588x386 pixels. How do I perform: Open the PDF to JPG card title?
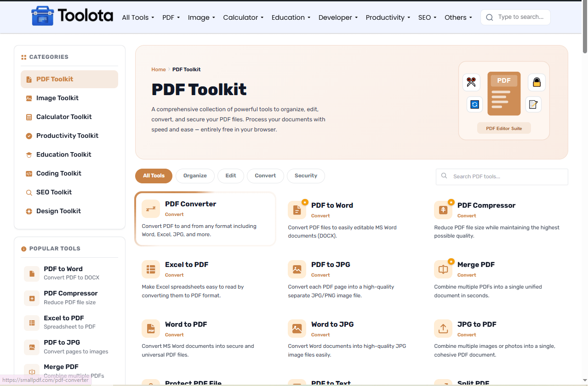pos(331,265)
